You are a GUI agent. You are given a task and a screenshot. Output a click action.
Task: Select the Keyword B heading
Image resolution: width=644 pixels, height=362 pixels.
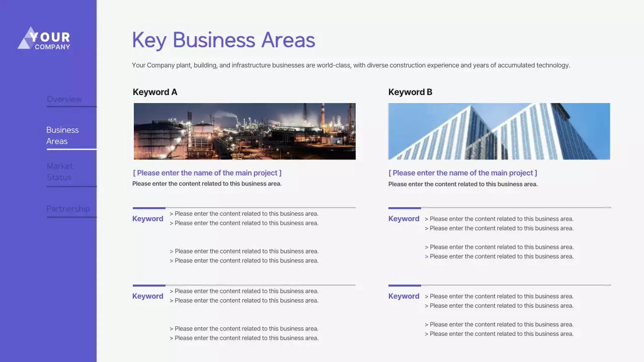point(410,92)
